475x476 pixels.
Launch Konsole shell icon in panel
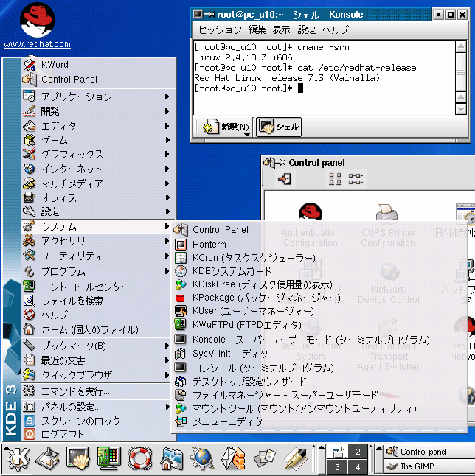[77, 458]
